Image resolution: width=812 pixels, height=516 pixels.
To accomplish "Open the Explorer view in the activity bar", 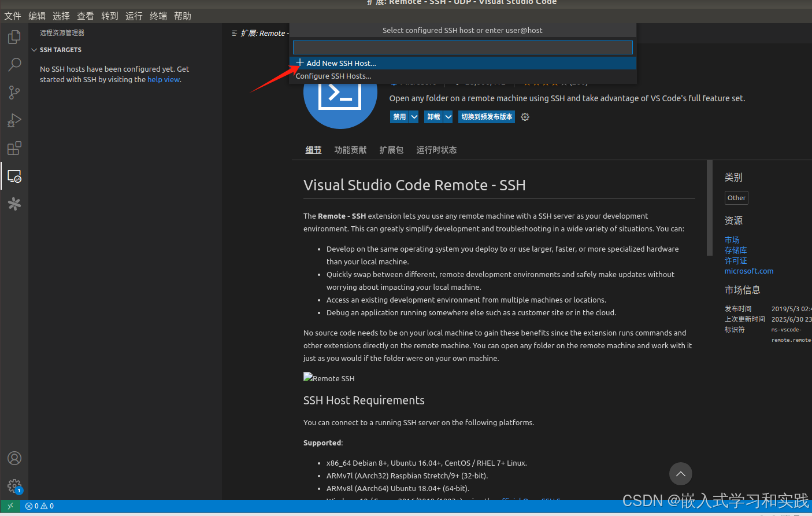I will pyautogui.click(x=14, y=36).
